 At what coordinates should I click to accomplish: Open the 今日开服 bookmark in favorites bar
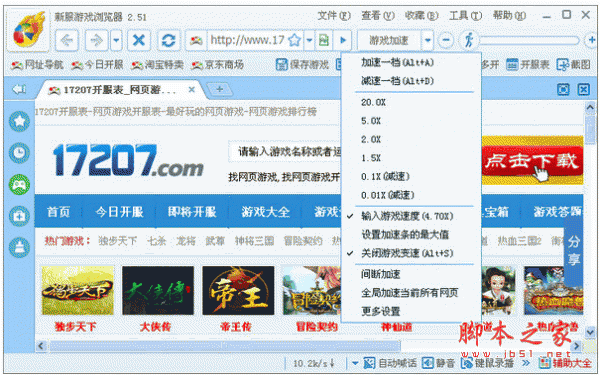(98, 65)
